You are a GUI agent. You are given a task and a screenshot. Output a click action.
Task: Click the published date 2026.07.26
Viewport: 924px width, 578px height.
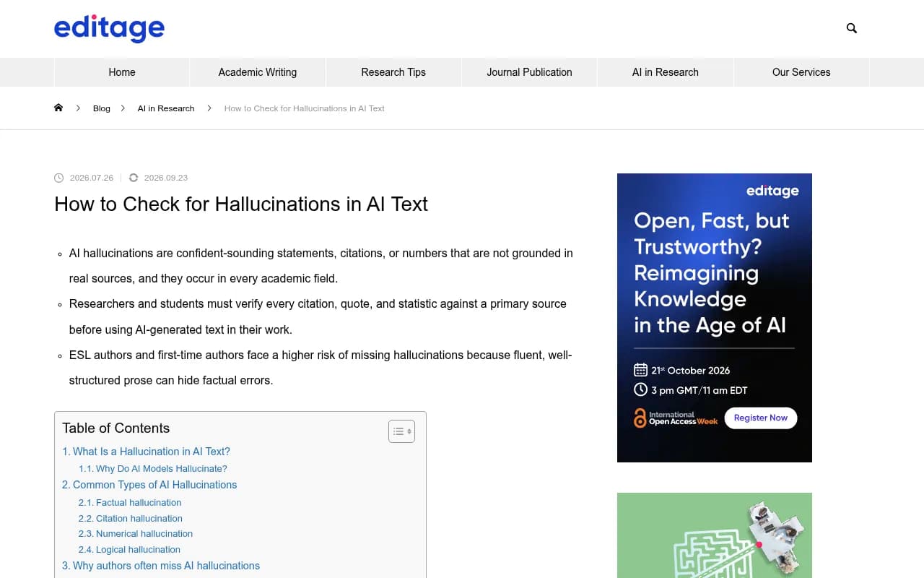click(91, 178)
